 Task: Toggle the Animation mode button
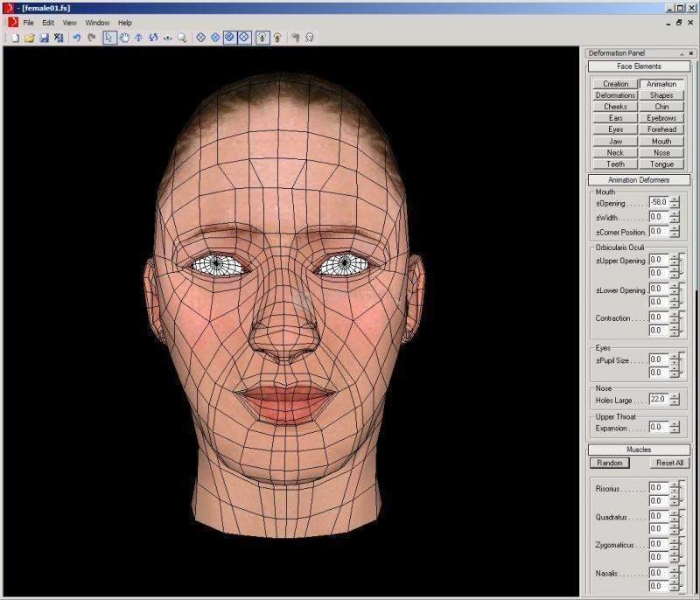(661, 84)
